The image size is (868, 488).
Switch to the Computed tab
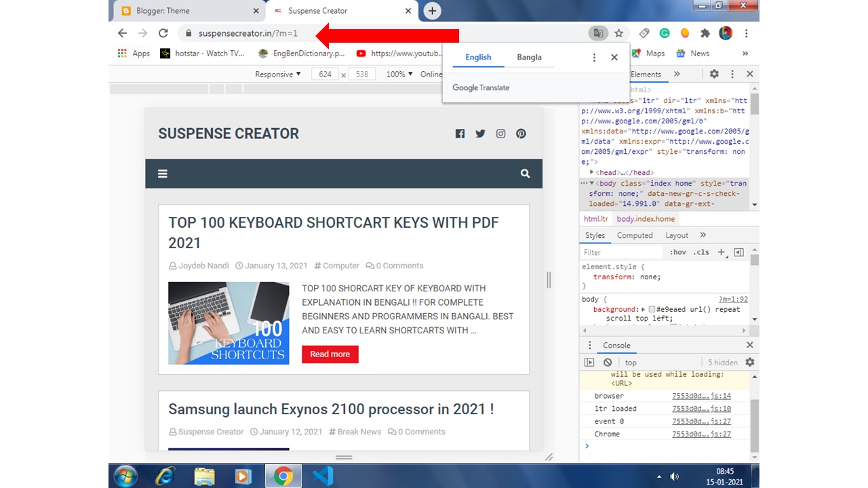tap(635, 235)
